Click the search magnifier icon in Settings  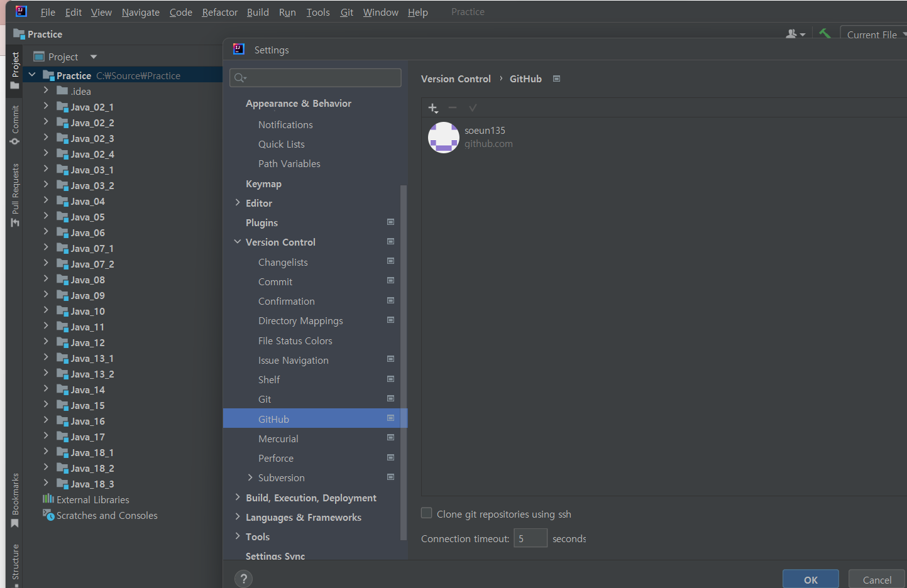click(240, 78)
